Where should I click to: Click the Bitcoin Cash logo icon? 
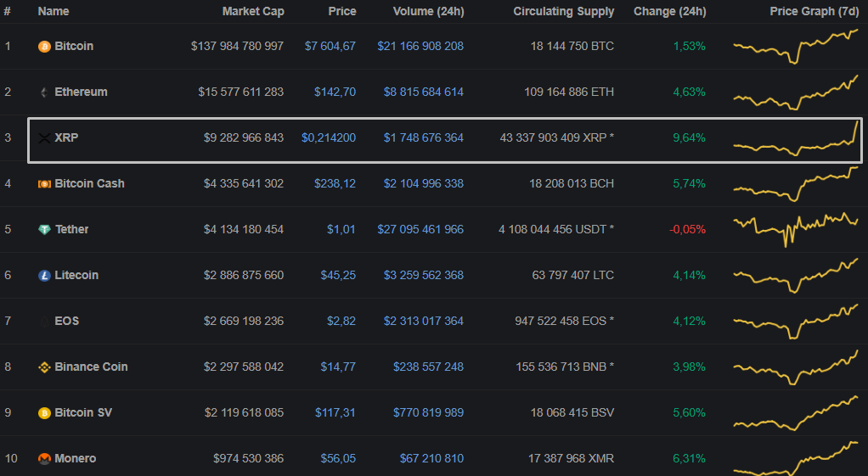click(x=44, y=184)
